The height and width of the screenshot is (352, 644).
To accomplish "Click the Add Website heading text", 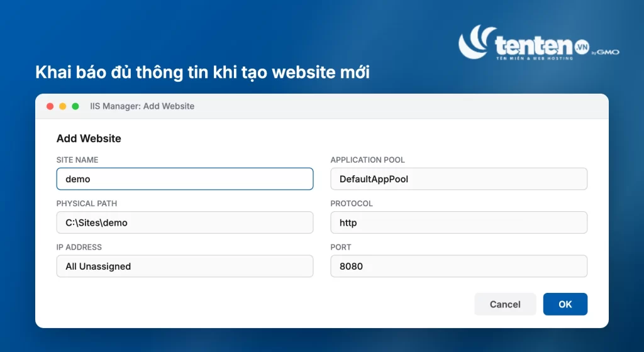I will [x=89, y=139].
